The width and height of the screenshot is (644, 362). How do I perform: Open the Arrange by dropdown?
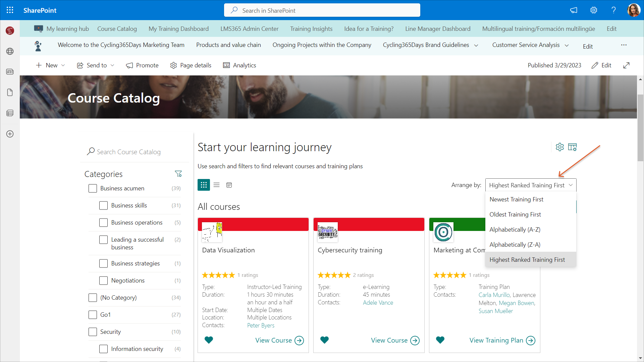point(531,185)
